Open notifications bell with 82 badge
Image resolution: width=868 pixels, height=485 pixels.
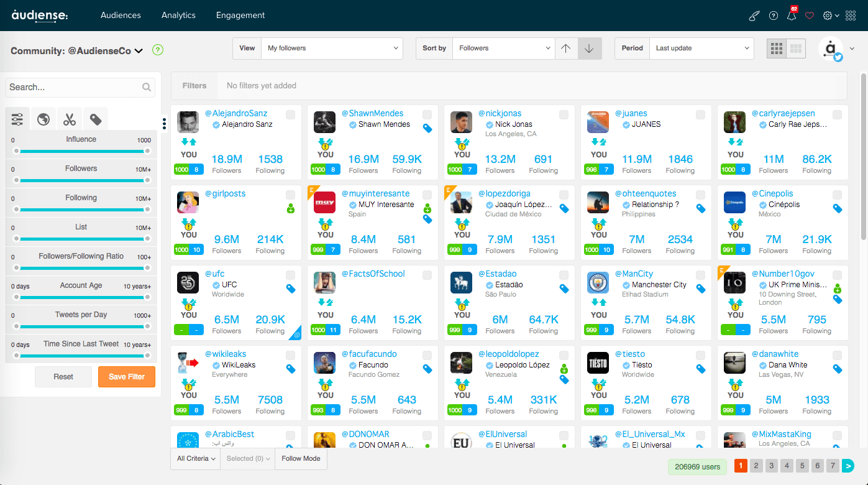click(x=792, y=15)
